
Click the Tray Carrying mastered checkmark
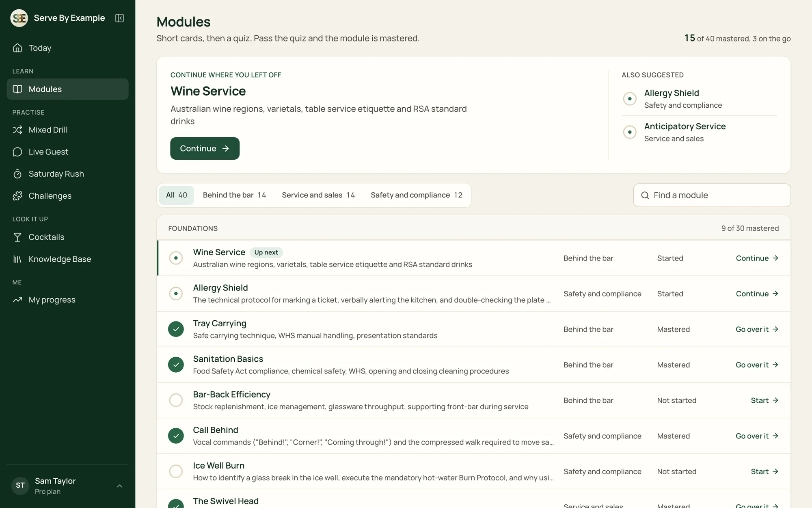176,329
